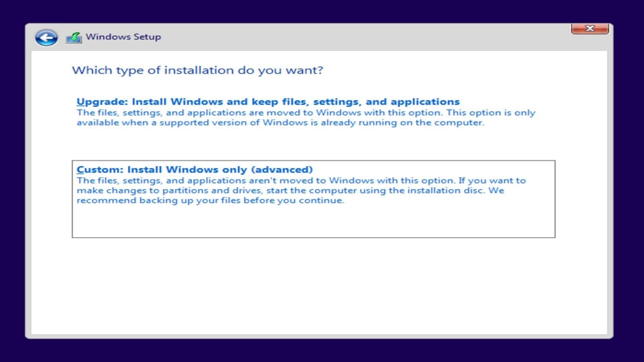Open Upgrade: Install Windows and keep files

tap(268, 101)
